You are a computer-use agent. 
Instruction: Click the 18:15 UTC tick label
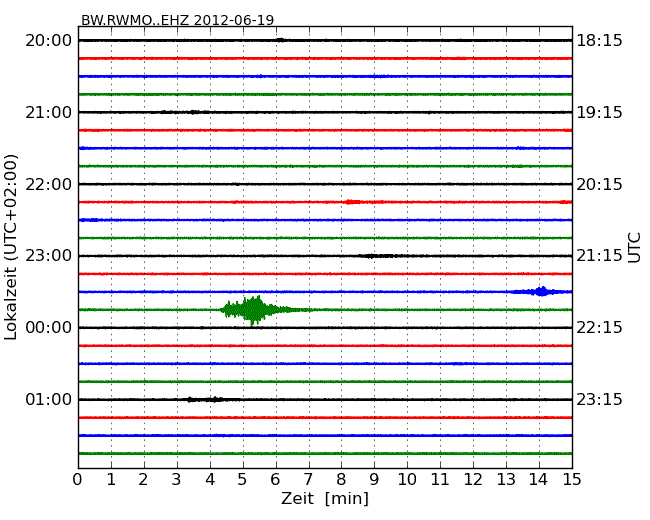(599, 41)
